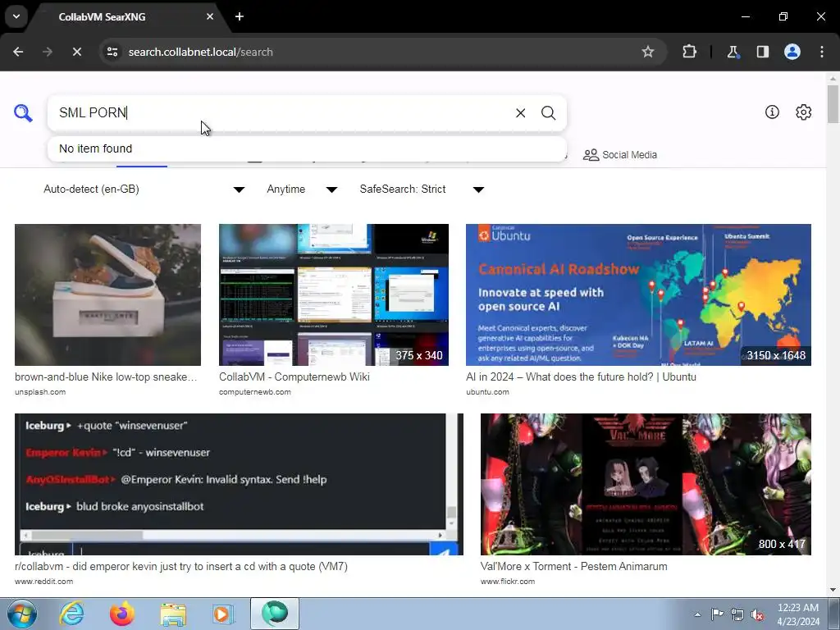This screenshot has height=630, width=840.
Task: Open Windows Explorer from taskbar
Action: coord(173,614)
